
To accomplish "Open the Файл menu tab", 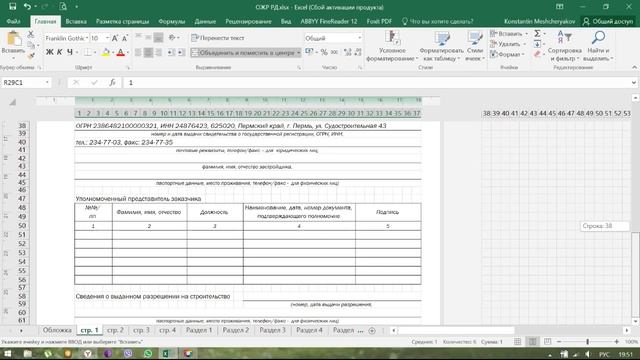I will pyautogui.click(x=13, y=21).
